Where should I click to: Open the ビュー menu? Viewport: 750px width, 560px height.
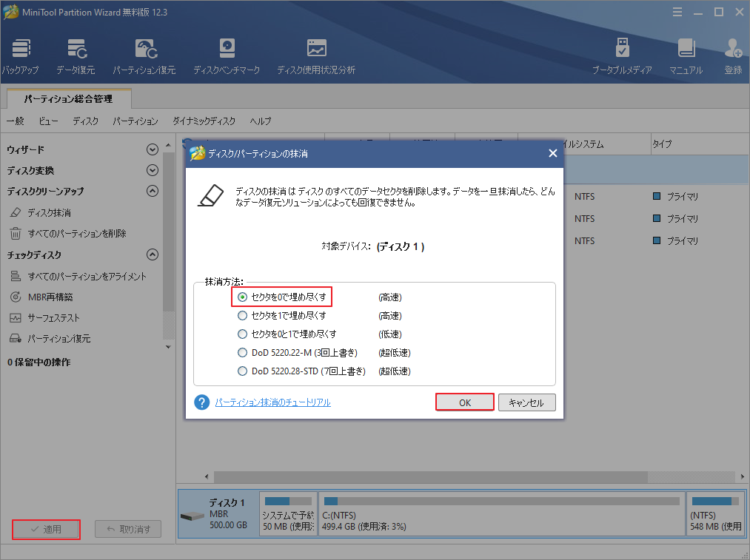point(48,121)
